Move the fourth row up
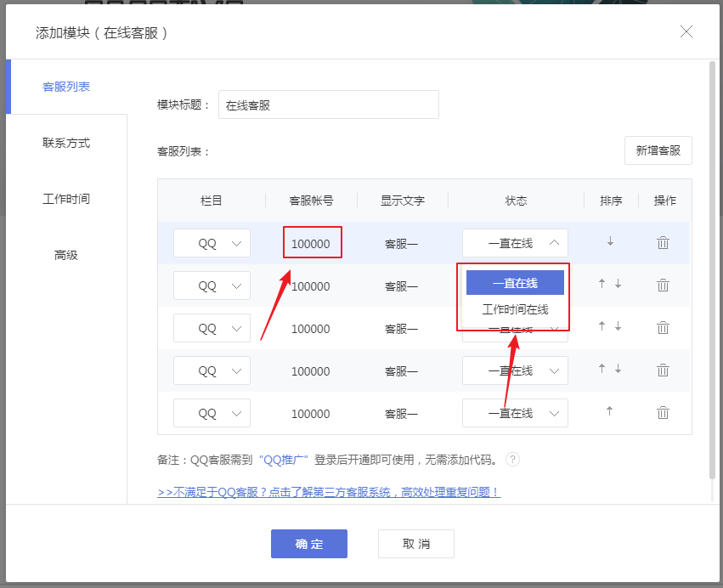This screenshot has height=588, width=723. pyautogui.click(x=602, y=369)
